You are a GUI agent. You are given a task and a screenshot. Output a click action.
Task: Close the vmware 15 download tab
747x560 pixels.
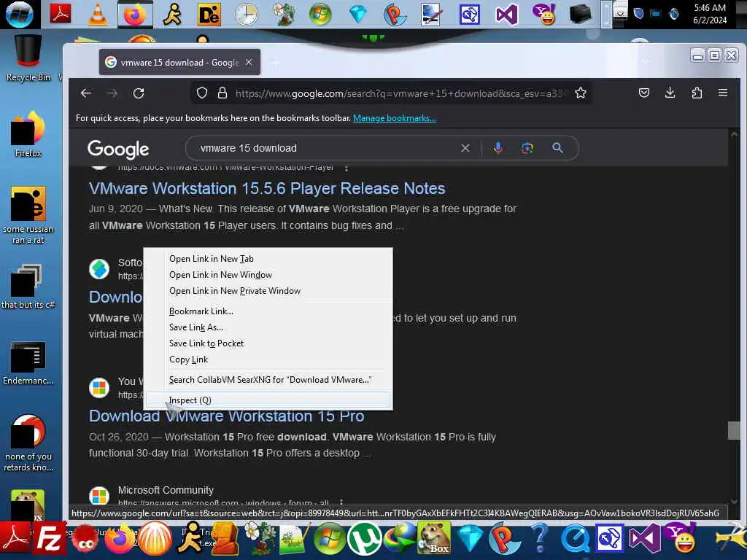[249, 63]
